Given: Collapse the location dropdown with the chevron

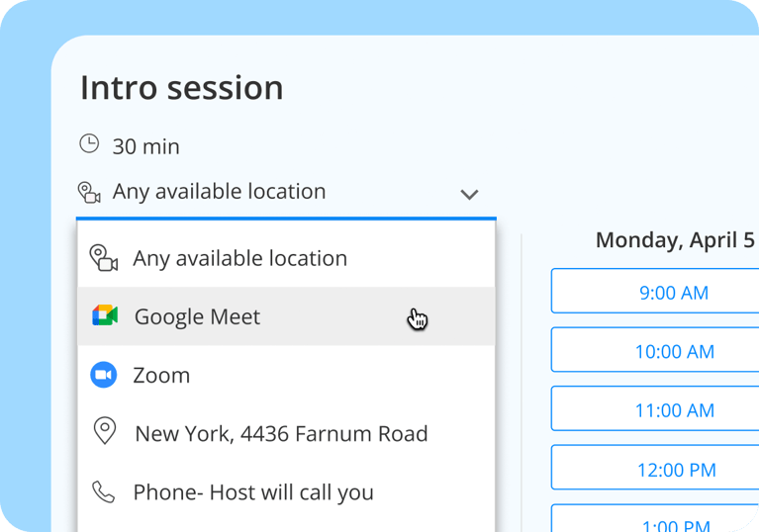Looking at the screenshot, I should 469,194.
